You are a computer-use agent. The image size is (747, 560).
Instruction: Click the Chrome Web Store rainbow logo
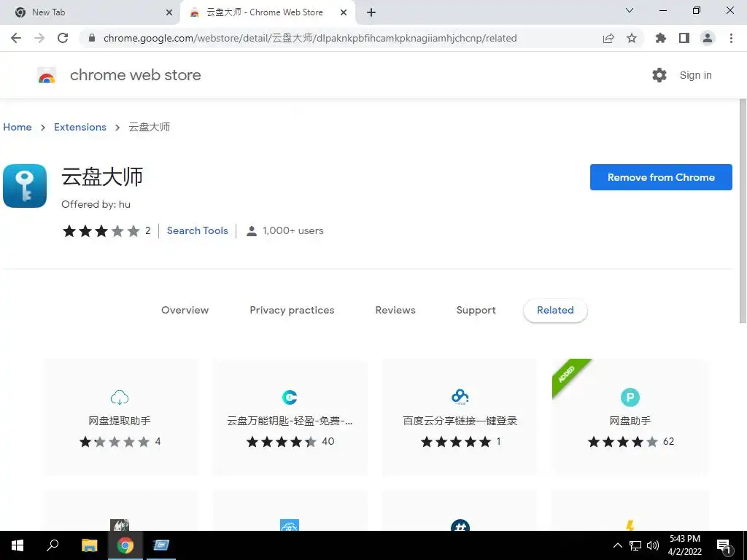(x=47, y=75)
